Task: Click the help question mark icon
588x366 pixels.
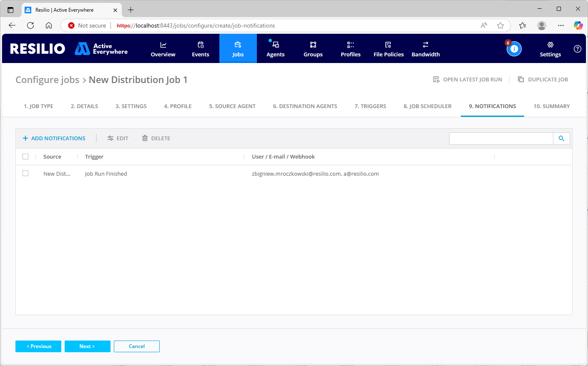Action: [577, 49]
